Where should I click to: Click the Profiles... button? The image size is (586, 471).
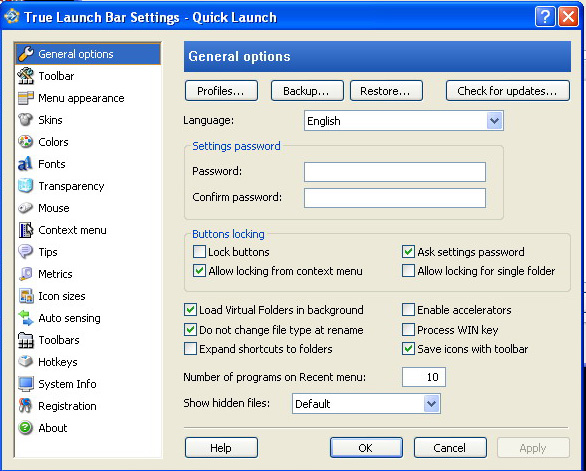tap(221, 91)
